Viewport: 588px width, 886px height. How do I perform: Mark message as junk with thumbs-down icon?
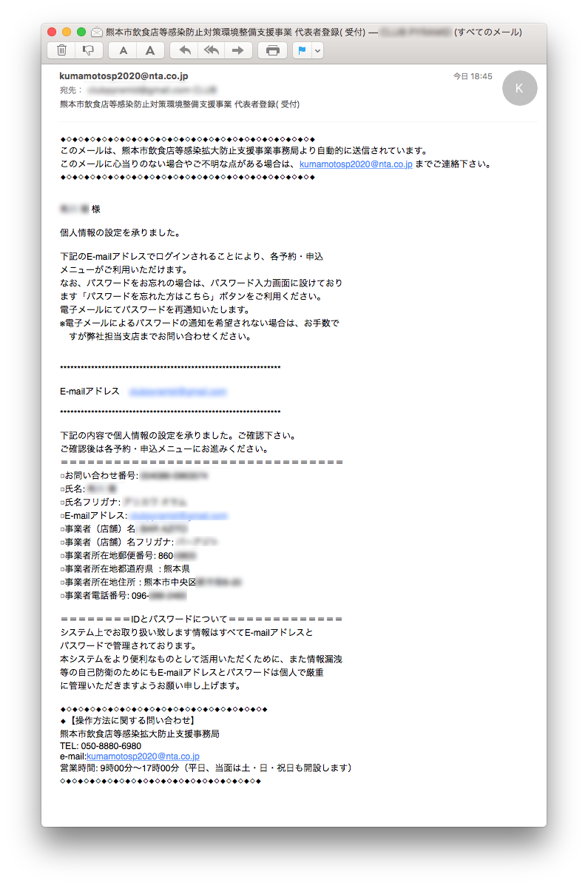(x=89, y=50)
